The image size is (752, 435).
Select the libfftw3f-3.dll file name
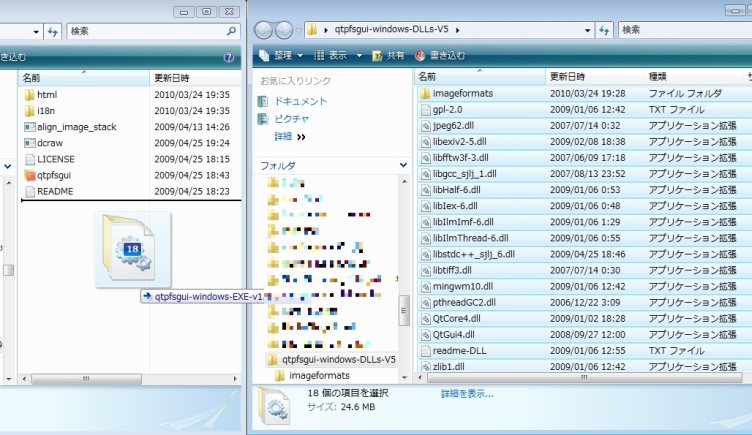460,158
